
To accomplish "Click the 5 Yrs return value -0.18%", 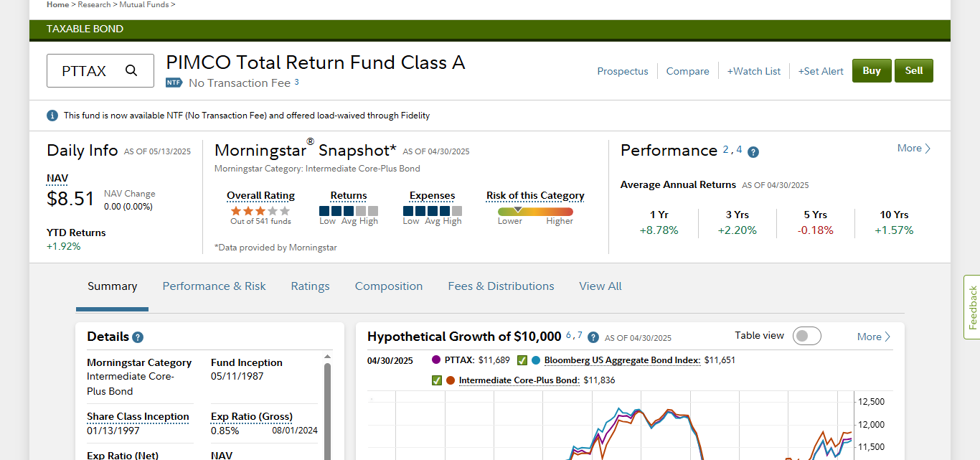I will (x=815, y=230).
